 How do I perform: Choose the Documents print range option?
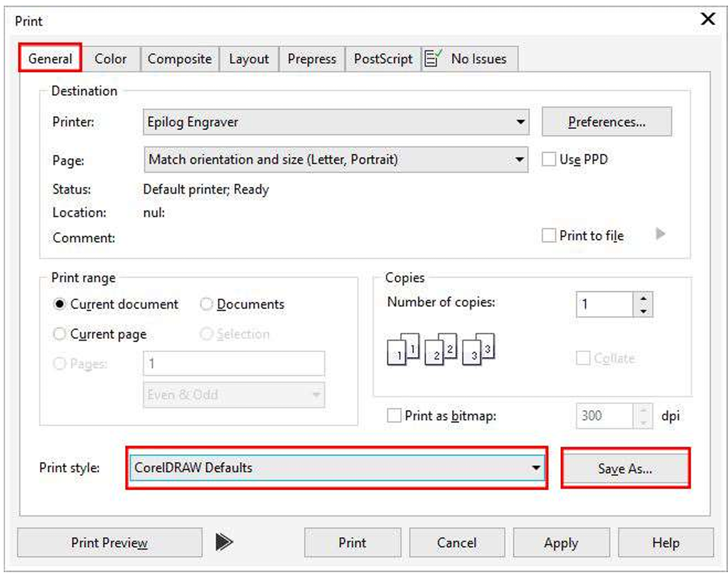(207, 305)
